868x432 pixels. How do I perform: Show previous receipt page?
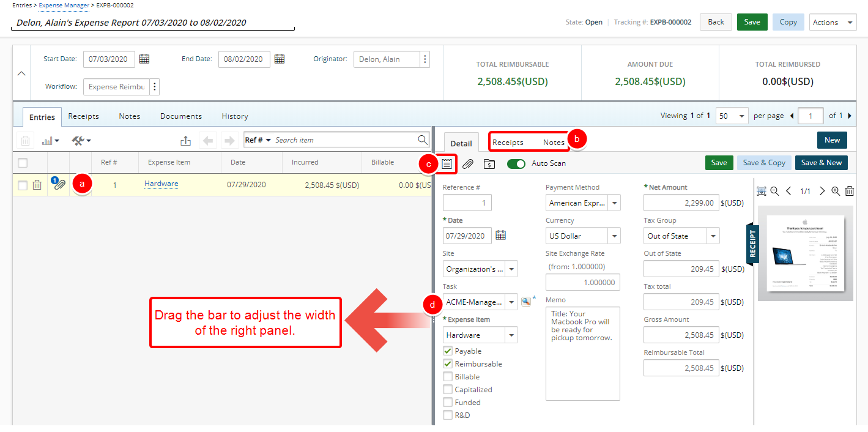pos(788,192)
